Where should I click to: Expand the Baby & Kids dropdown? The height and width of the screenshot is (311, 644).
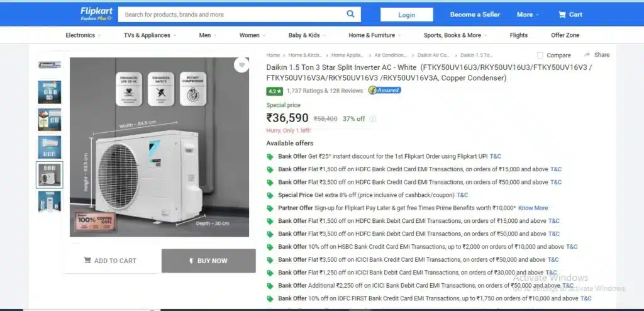(x=307, y=35)
